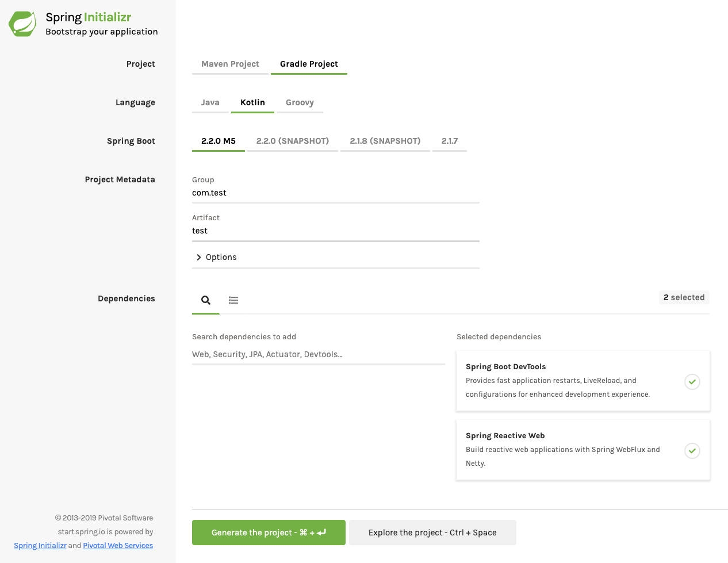This screenshot has height=563, width=728.
Task: Open the Spring Initializr footer link
Action: 40,546
